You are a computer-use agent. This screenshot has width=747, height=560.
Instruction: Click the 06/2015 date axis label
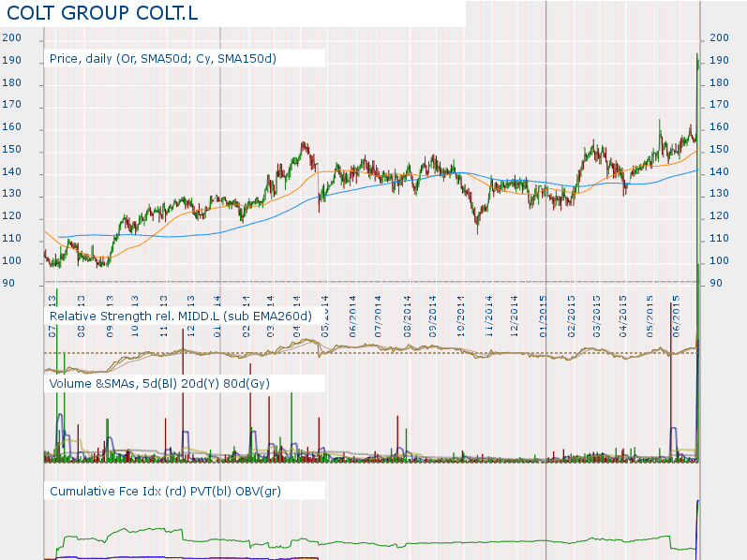tap(677, 317)
